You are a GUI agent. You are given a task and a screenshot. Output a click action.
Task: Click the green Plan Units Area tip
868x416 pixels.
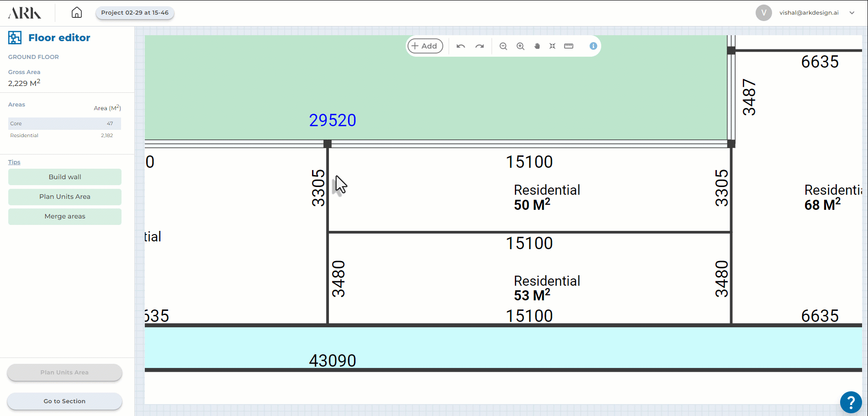(x=65, y=197)
